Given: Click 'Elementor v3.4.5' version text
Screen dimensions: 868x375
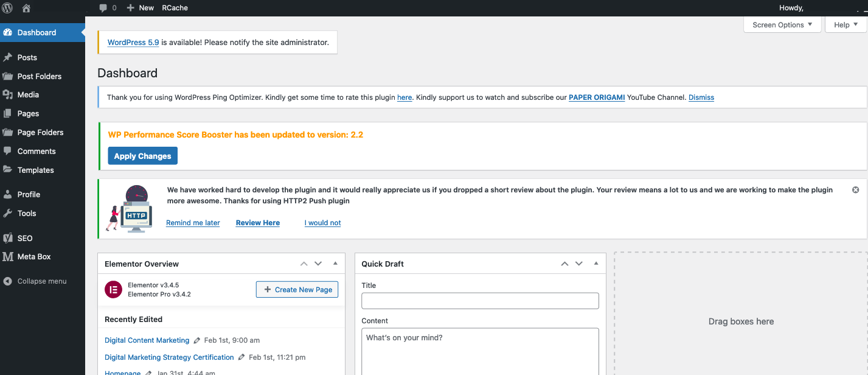Looking at the screenshot, I should coord(153,285).
